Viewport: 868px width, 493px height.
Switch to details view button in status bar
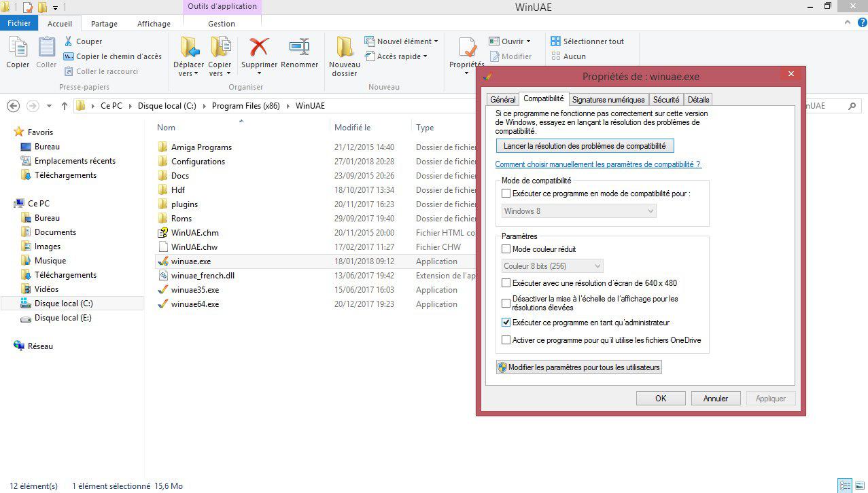pyautogui.click(x=845, y=486)
